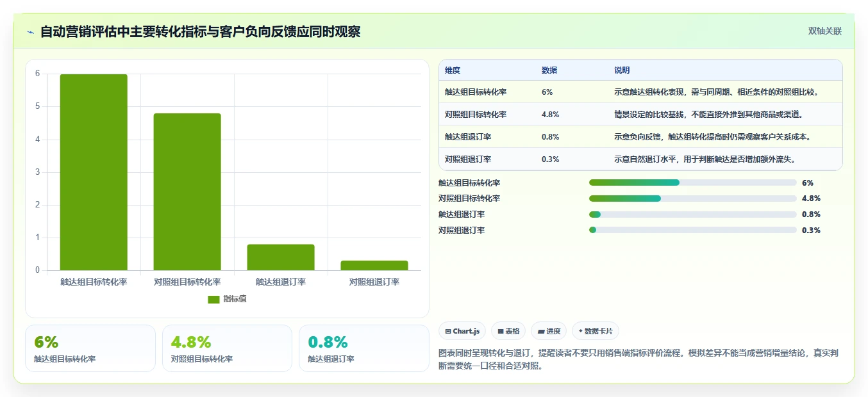Click the 说明 column header
Screen dimensions: 868x397
coord(622,70)
